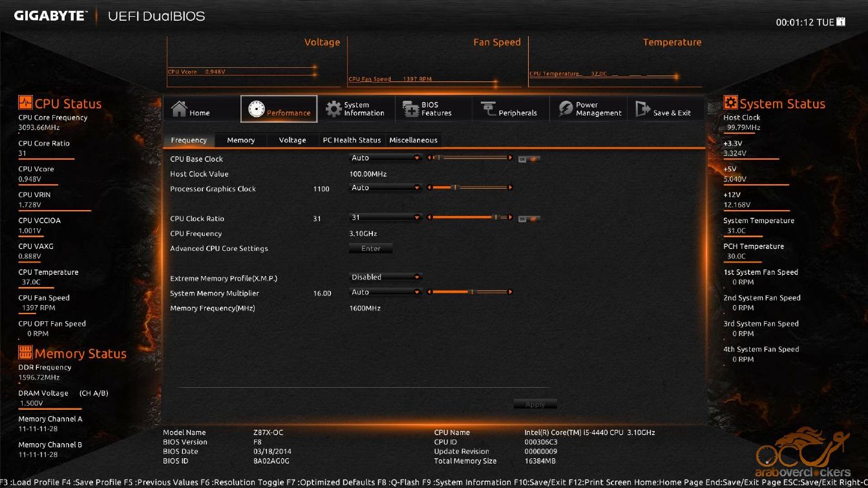Click the Save & Exit door icon
The width and height of the screenshot is (868, 488).
tap(642, 109)
